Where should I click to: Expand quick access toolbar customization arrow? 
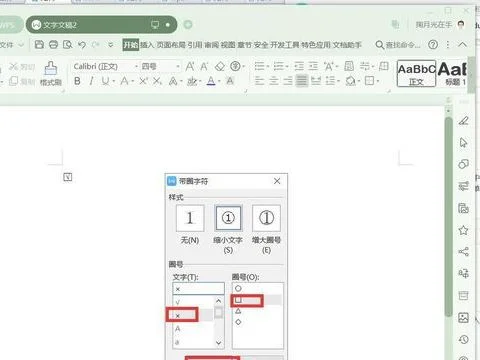(111, 44)
